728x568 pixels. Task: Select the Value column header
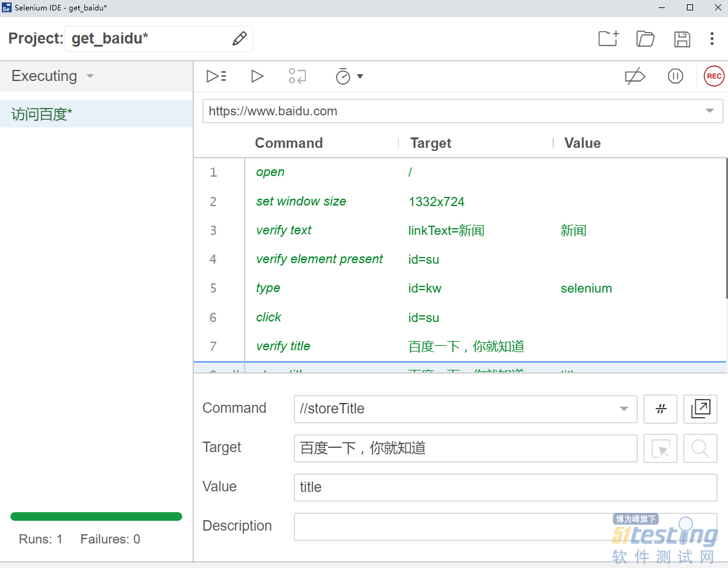pos(582,143)
